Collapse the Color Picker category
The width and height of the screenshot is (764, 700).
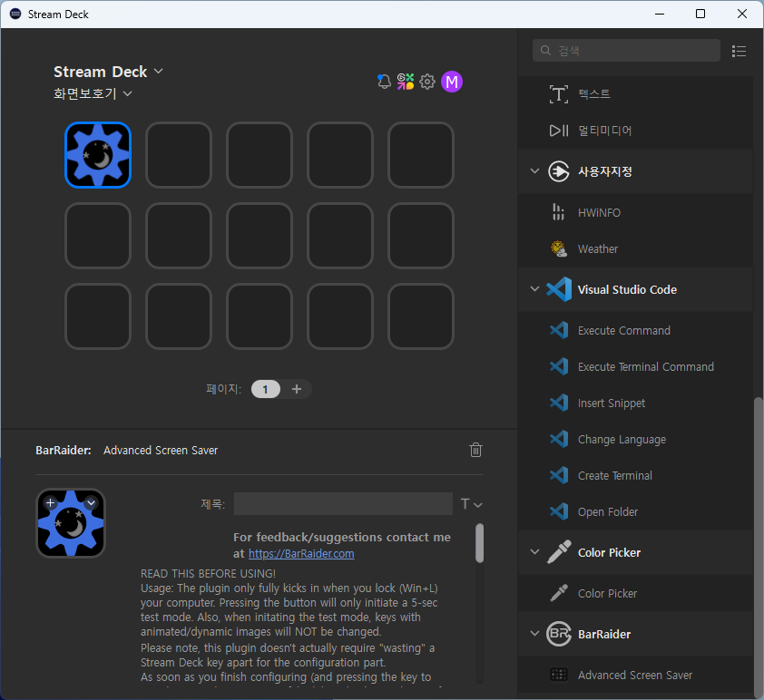(534, 551)
